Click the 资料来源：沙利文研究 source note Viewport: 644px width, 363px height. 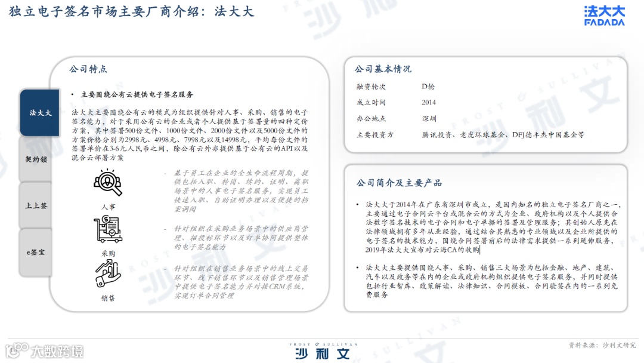[x=602, y=345]
